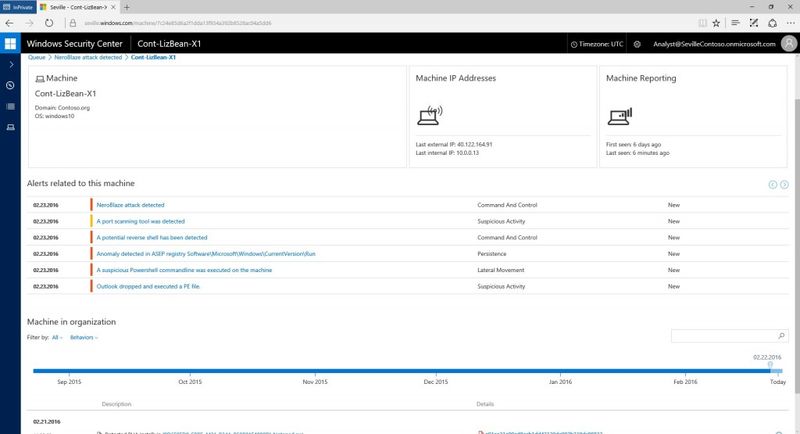Click the Cont-LizBean-X1 breadcrumb
This screenshot has height=434, width=800.
[x=153, y=57]
